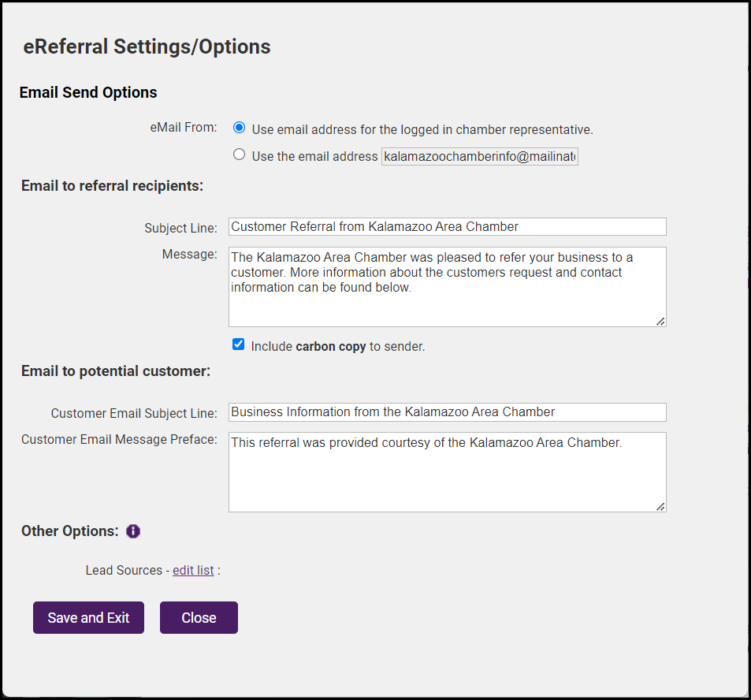Click the Customer Email Message Preface resize handle
Image resolution: width=751 pixels, height=700 pixels.
coord(660,506)
